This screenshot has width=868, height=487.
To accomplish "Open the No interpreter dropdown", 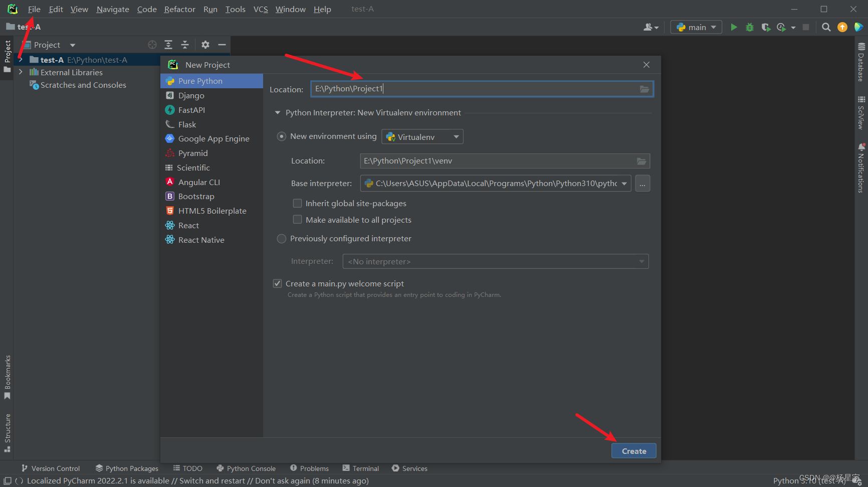I will [x=495, y=261].
